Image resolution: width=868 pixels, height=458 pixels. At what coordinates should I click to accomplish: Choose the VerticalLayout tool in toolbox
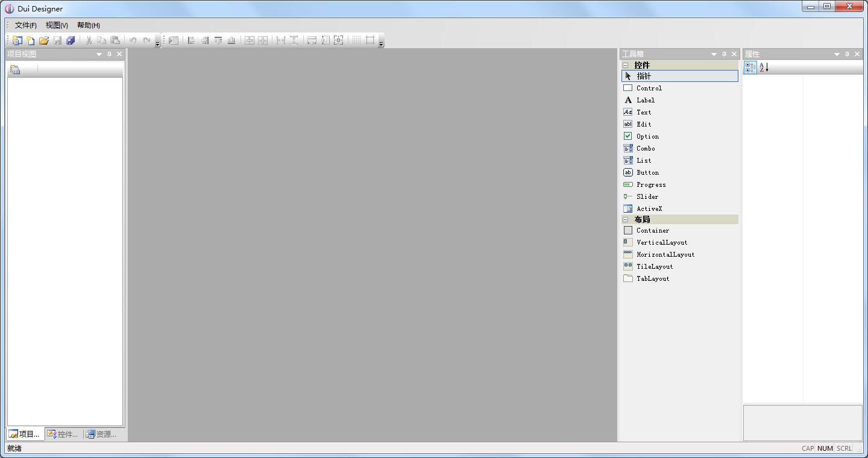click(x=661, y=242)
